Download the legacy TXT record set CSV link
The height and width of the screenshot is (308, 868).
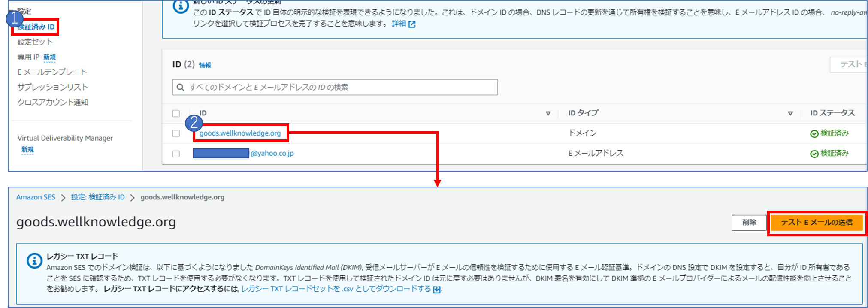(336, 289)
